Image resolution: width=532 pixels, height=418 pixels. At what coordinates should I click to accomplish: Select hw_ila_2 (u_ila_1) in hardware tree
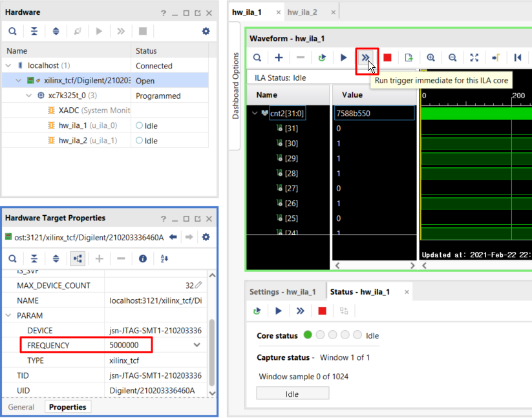88,141
